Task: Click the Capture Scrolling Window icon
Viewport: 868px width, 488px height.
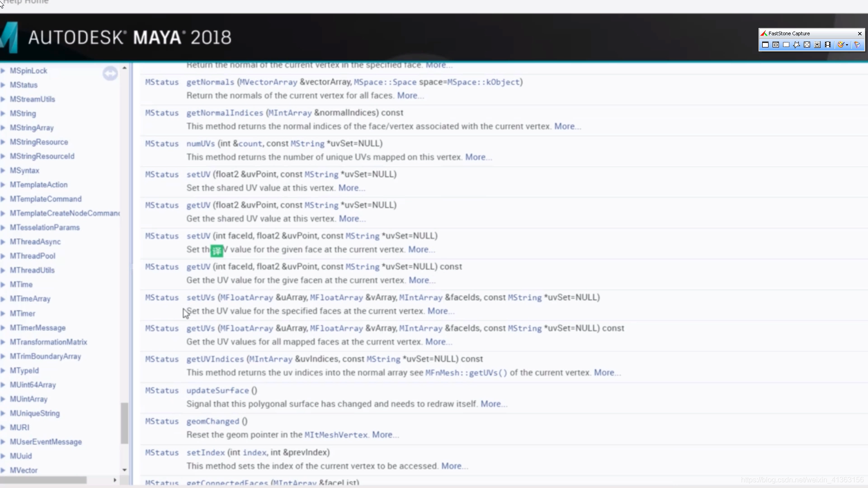Action: (x=817, y=45)
